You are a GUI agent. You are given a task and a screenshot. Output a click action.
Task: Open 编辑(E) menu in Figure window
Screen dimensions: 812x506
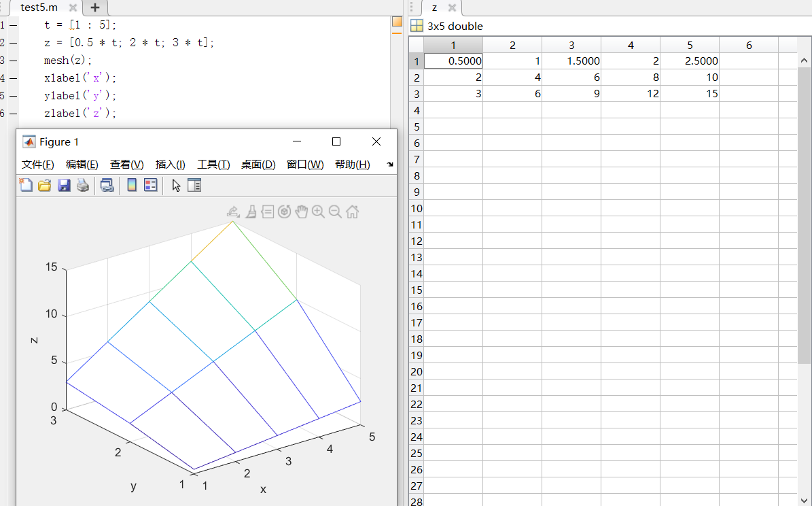(82, 165)
